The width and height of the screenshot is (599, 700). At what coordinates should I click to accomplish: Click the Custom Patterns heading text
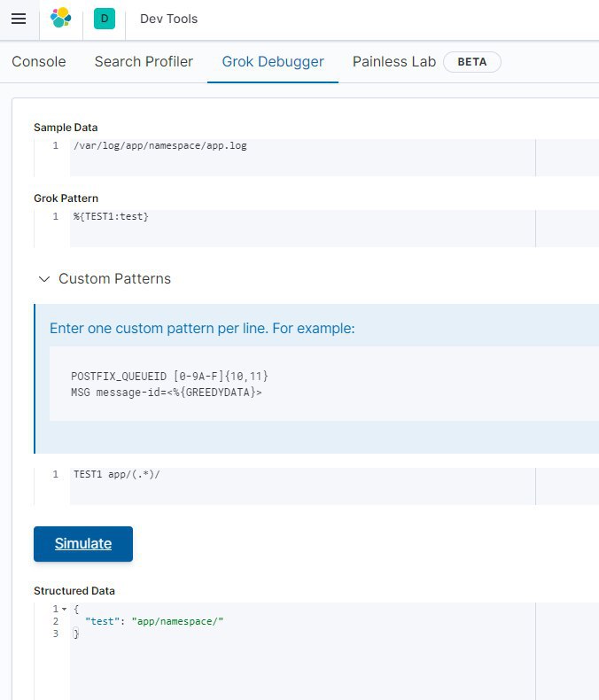tap(114, 278)
